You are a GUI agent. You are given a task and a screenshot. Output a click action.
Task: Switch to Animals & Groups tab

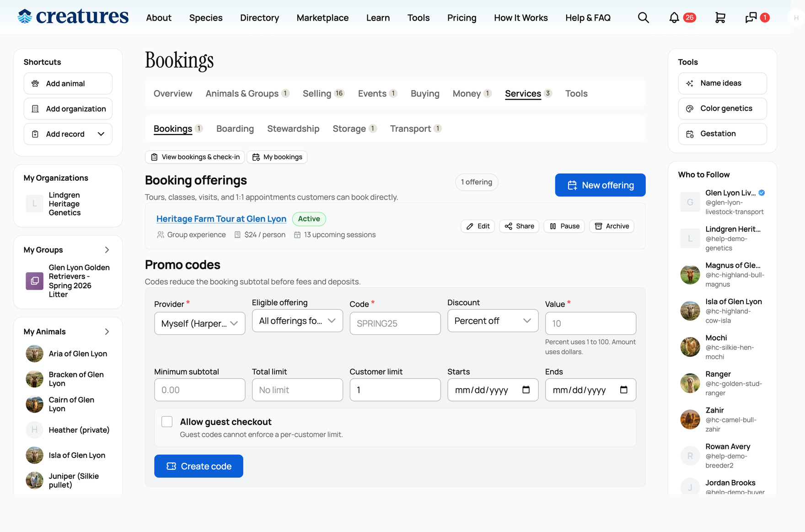(x=247, y=94)
